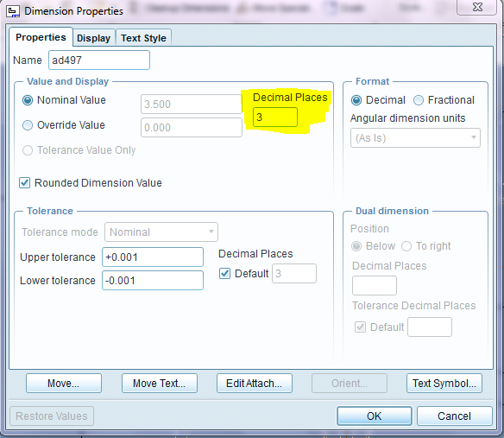Toggle the Rounded Dimension Value checkbox
This screenshot has height=438, width=504.
pos(25,183)
